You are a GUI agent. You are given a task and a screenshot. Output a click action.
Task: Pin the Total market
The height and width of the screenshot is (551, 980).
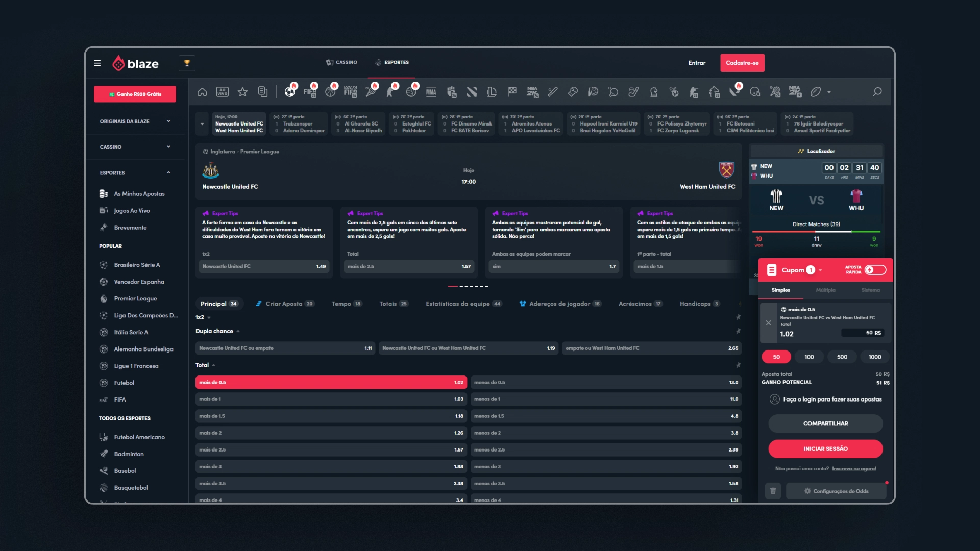(x=738, y=365)
